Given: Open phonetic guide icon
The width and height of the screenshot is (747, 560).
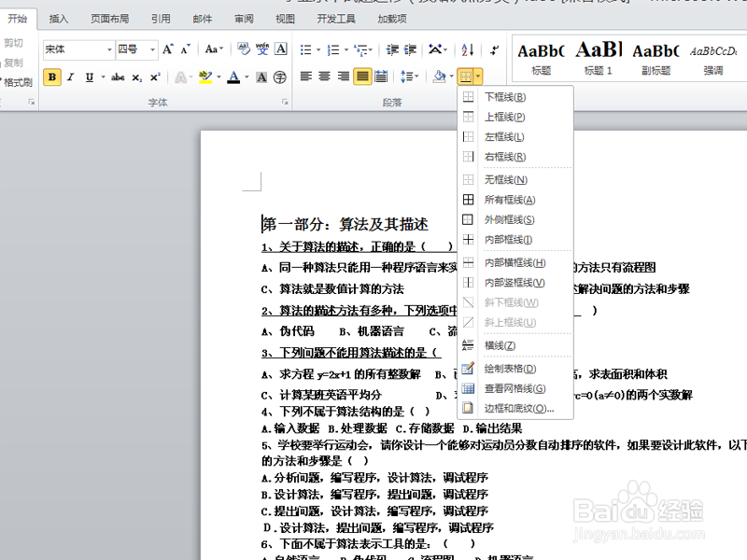Looking at the screenshot, I should pos(262,49).
